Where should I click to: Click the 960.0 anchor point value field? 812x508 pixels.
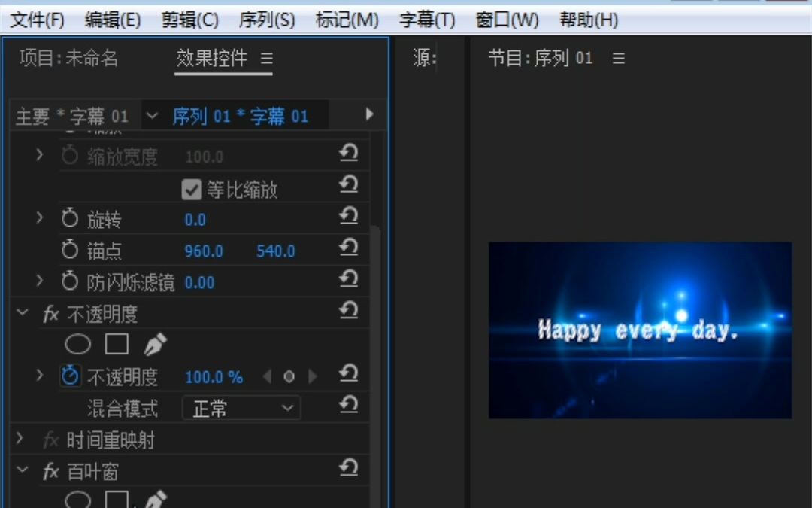coord(201,250)
